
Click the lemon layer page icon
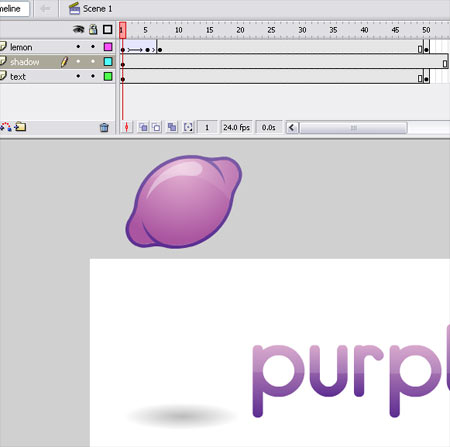[x=3, y=46]
